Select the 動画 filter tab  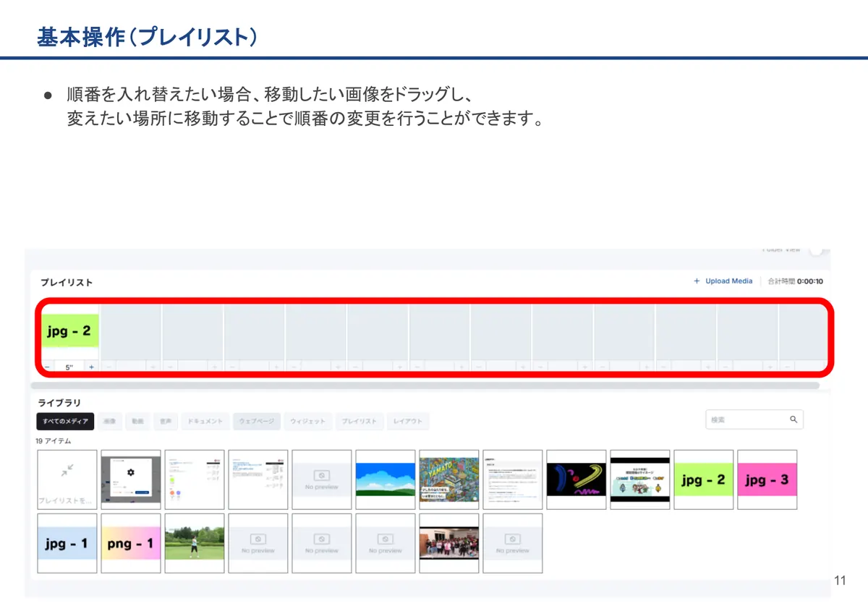(137, 421)
